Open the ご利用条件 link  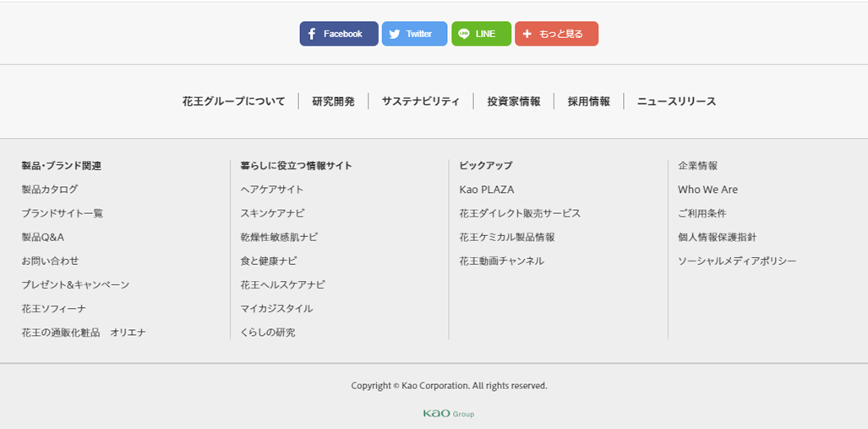click(x=702, y=213)
